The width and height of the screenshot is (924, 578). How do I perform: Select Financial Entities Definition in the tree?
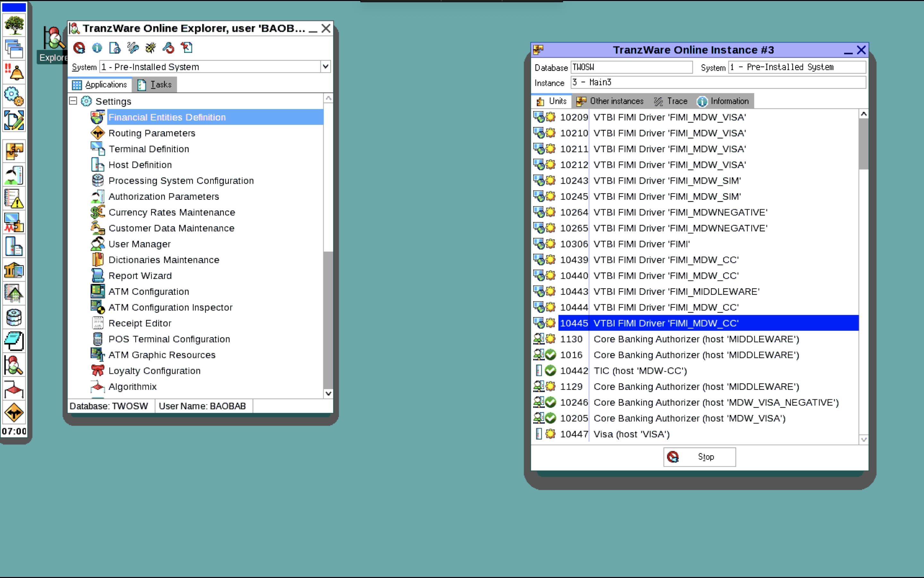point(215,117)
